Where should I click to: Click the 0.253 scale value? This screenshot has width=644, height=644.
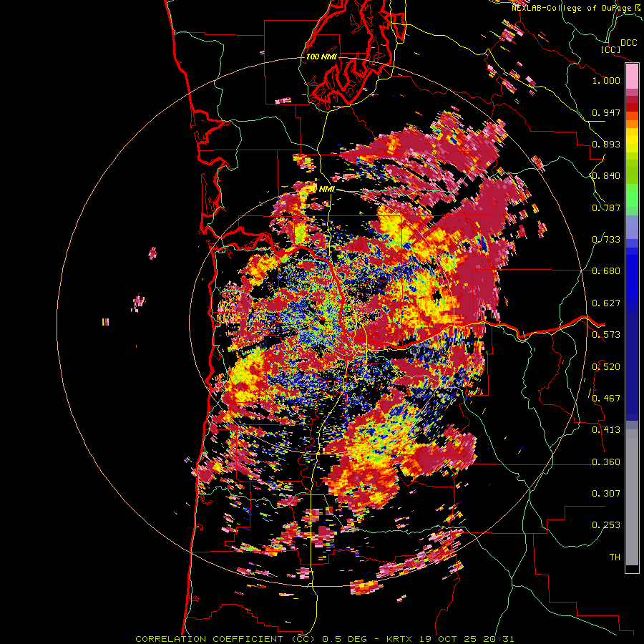point(606,525)
